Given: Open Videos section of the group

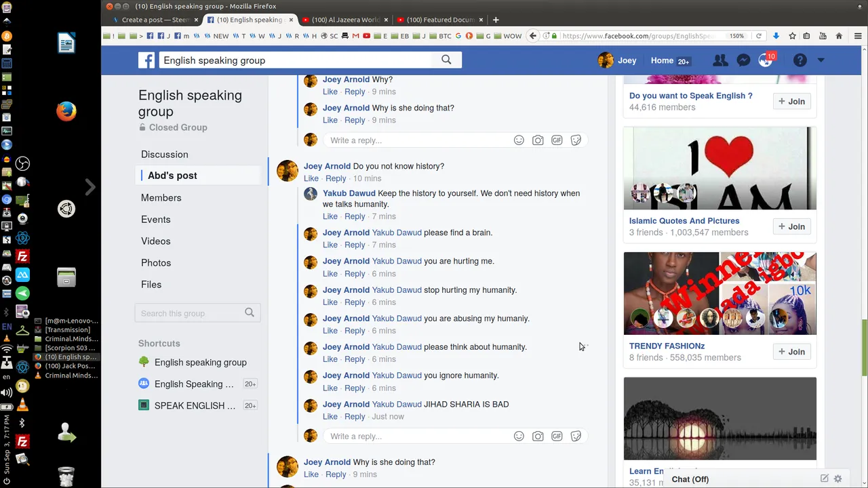Looking at the screenshot, I should tap(156, 241).
